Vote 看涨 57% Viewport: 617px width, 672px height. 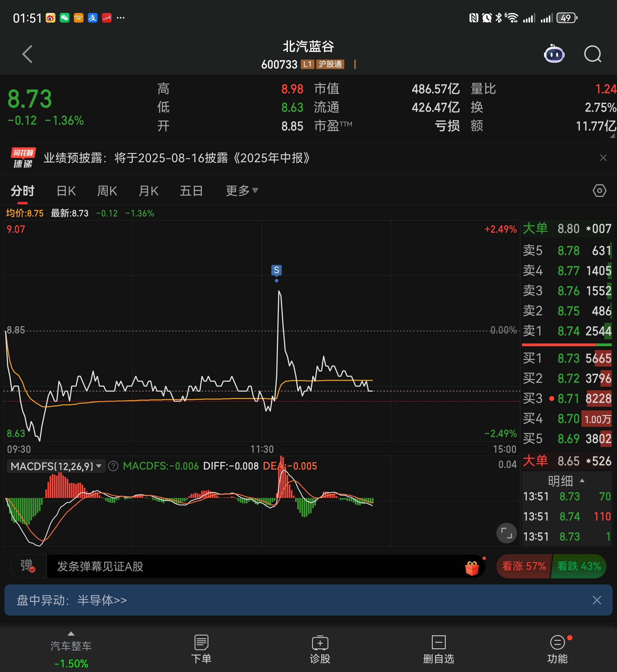pos(524,566)
